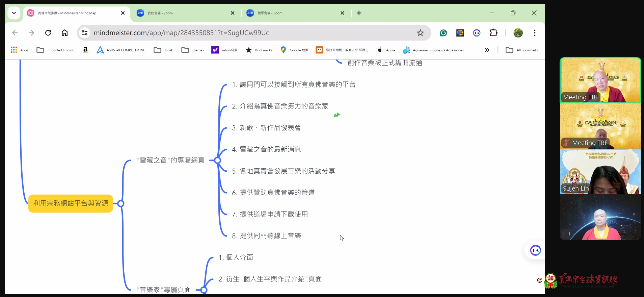Click the floating assistant icon at right
This screenshot has width=644, height=297.
535,250
